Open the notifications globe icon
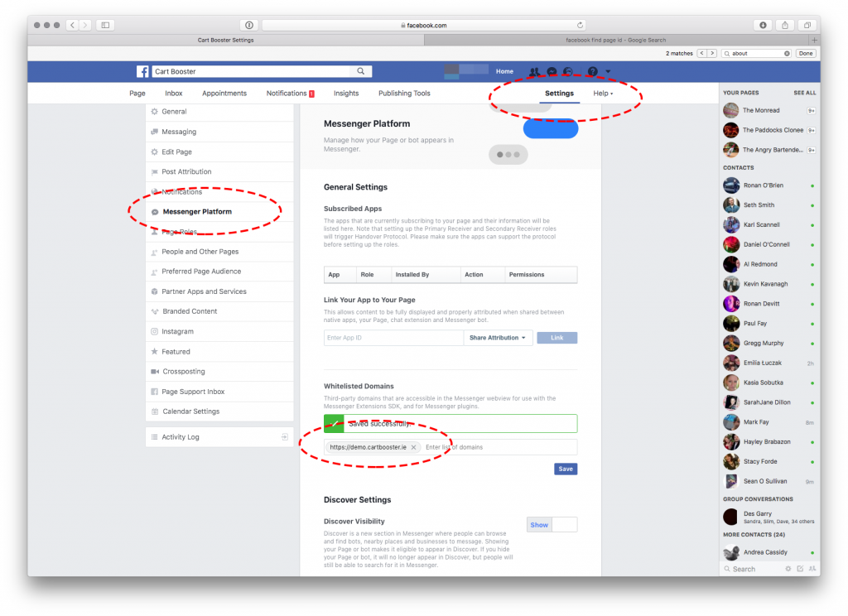Image resolution: width=848 pixels, height=616 pixels. point(568,71)
